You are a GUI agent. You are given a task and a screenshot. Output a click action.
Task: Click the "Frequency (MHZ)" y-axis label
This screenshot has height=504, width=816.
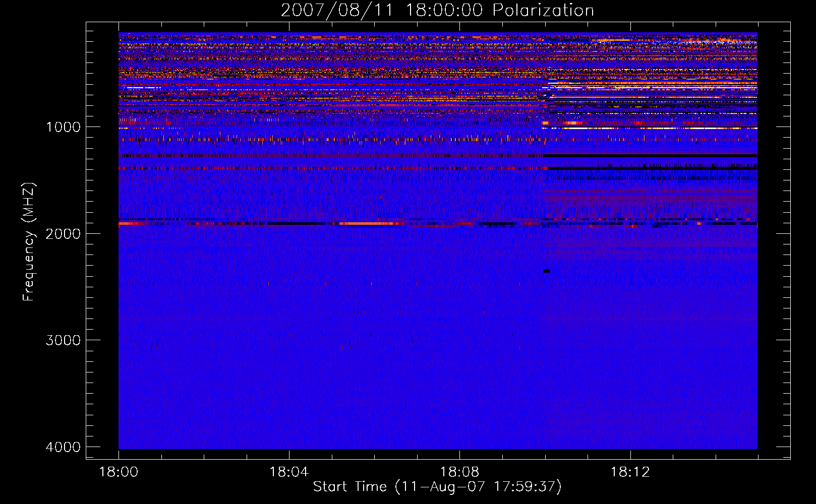29,242
